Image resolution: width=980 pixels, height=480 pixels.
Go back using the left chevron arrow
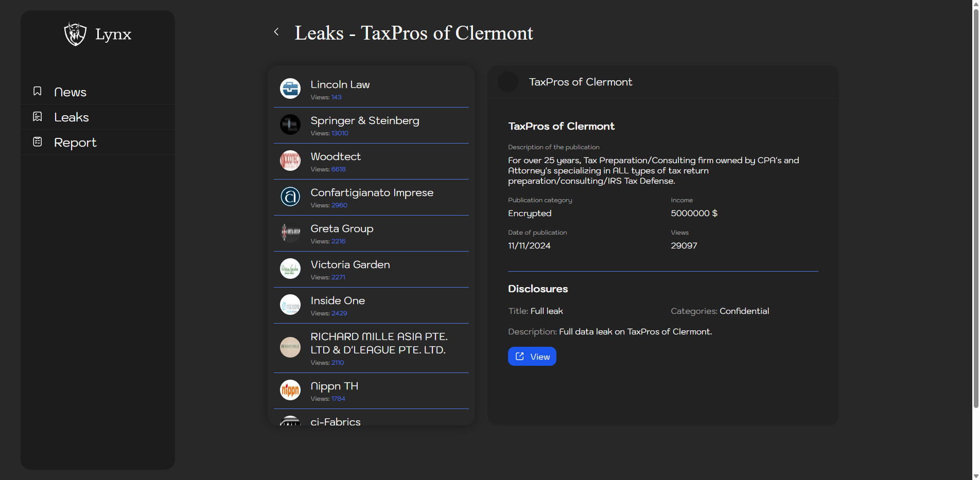pyautogui.click(x=276, y=32)
